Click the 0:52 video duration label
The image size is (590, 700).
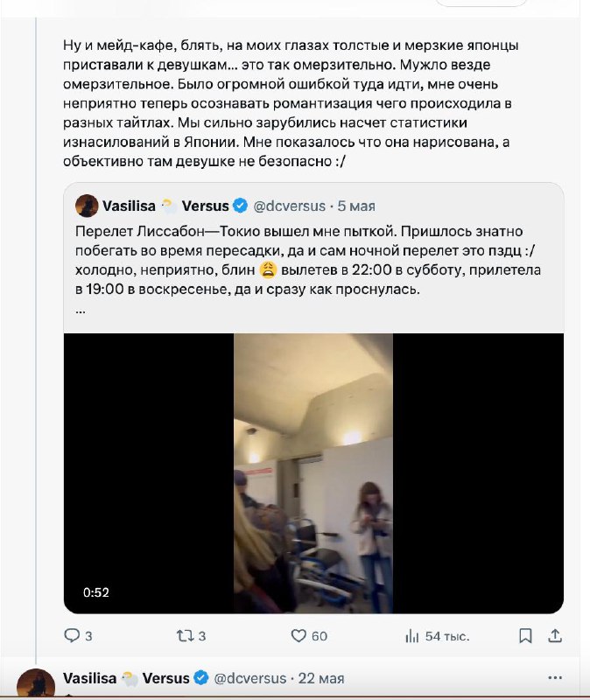click(96, 592)
